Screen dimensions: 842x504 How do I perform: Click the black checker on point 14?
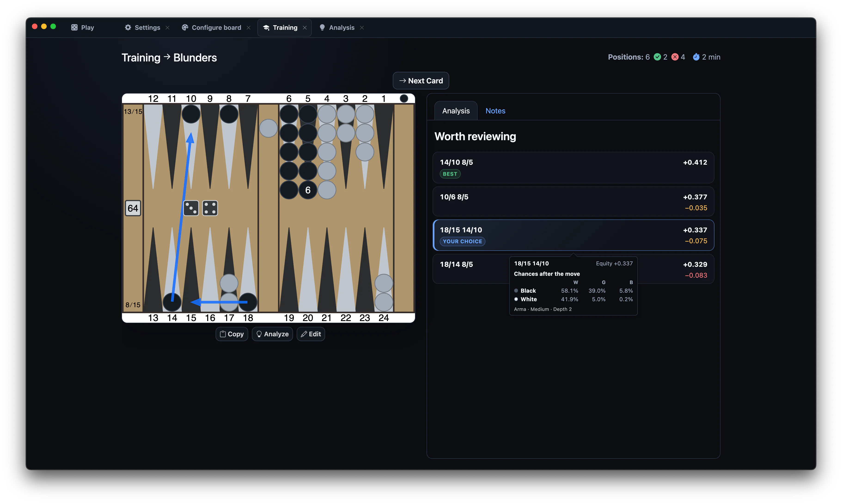coord(172,302)
